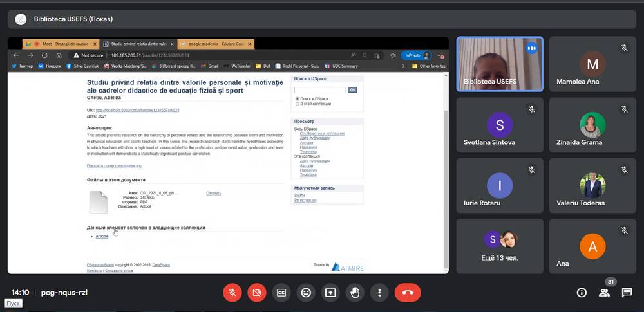This screenshot has width=644, height=312.
Task: Click 'Регистрация' link
Action: tap(305, 200)
